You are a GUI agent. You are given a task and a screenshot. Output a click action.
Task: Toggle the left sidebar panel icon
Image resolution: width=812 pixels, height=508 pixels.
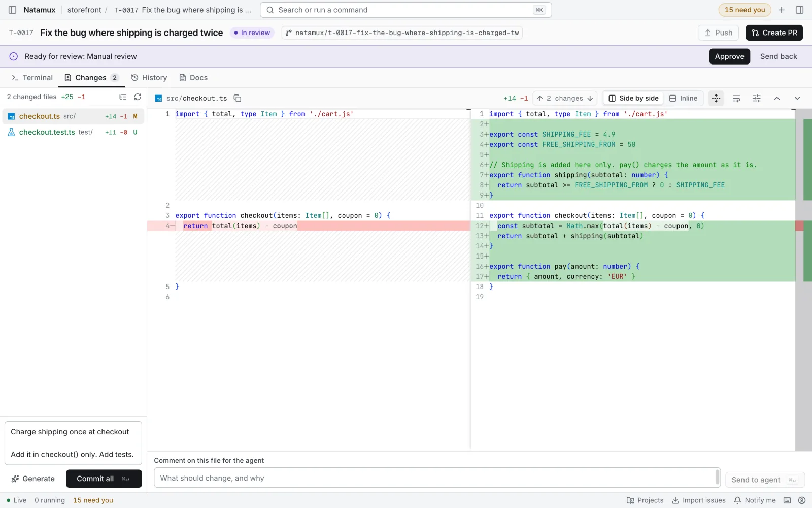click(x=13, y=10)
